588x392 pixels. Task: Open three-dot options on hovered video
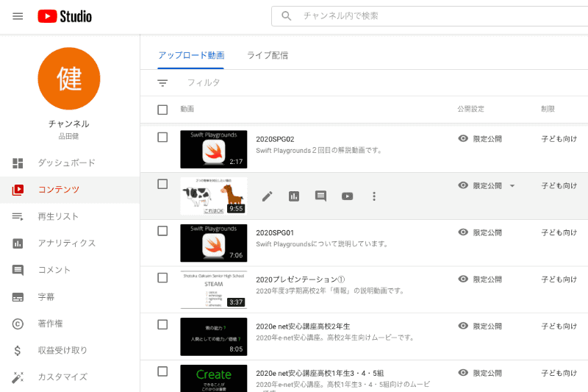374,196
